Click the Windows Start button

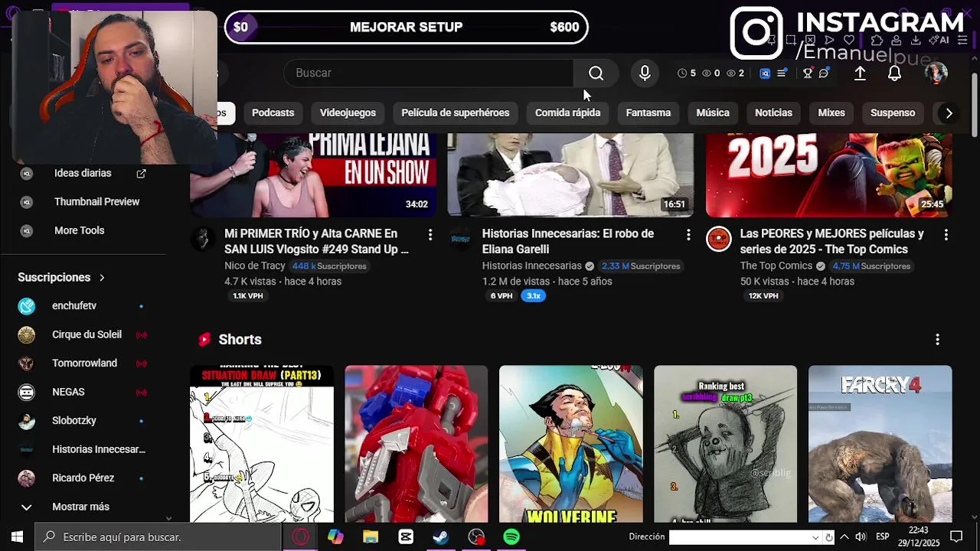point(17,536)
